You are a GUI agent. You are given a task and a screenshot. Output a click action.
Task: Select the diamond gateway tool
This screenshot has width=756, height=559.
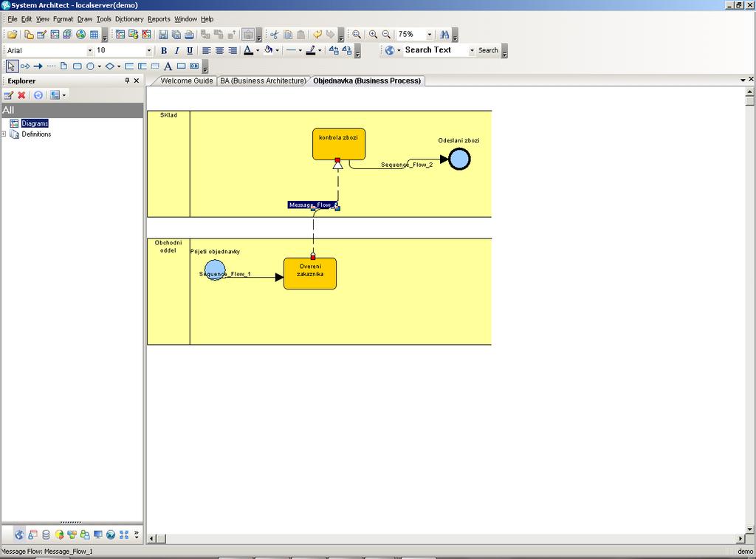click(110, 66)
